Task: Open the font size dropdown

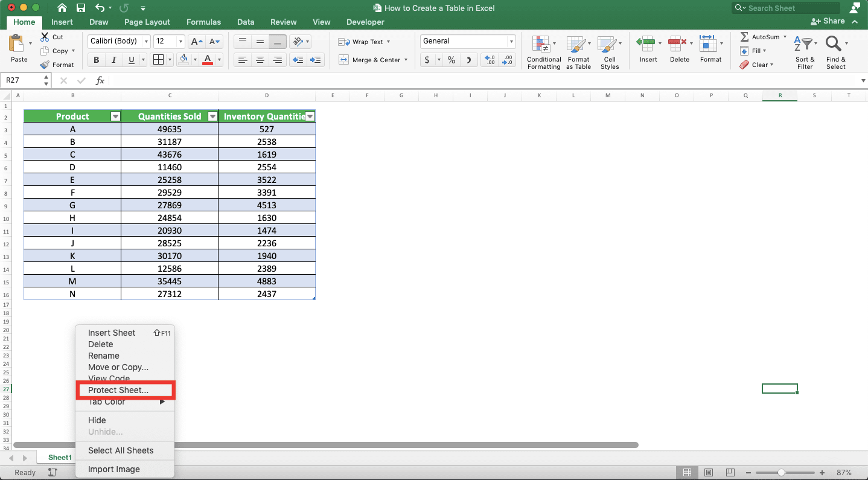Action: pos(180,42)
